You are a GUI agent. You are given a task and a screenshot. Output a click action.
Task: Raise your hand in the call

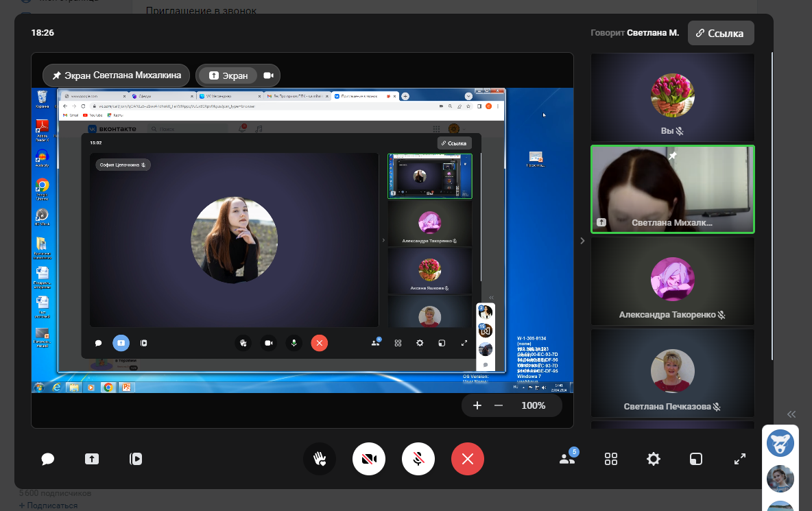[x=320, y=460]
